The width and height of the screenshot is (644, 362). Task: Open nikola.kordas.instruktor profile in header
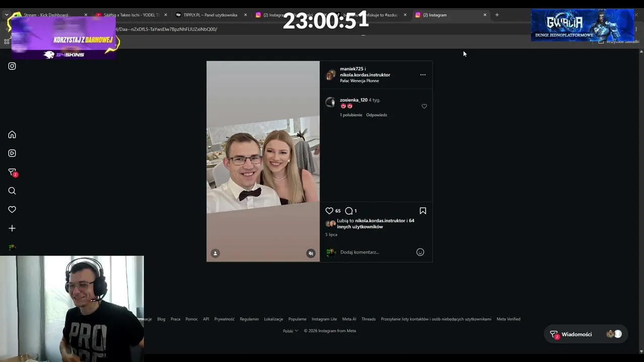365,75
